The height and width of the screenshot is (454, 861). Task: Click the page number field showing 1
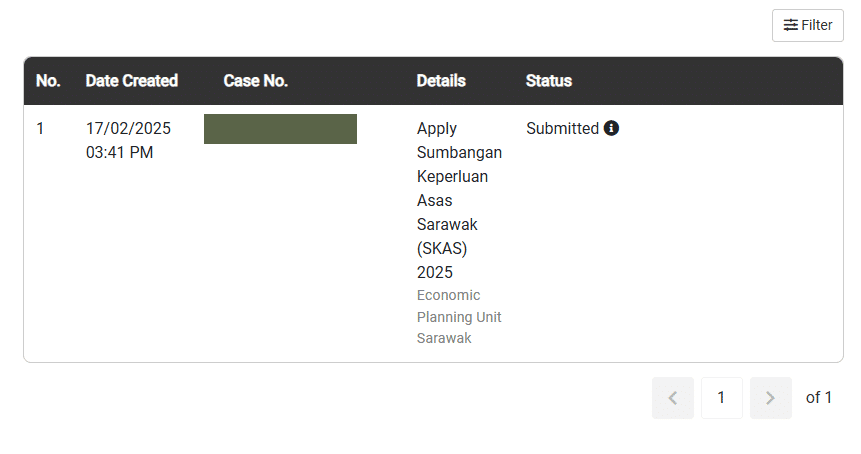721,398
